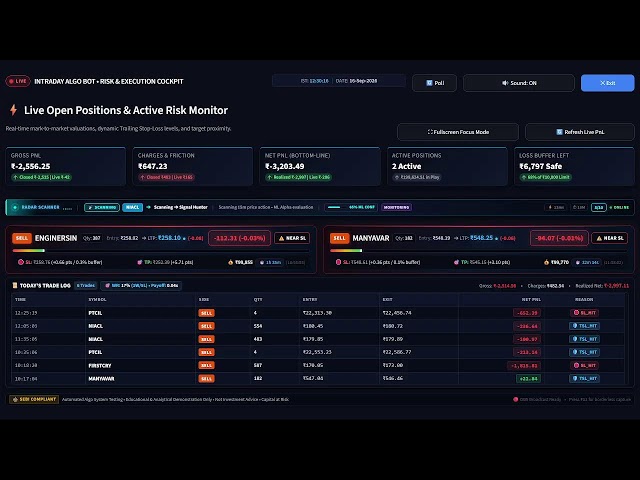The height and width of the screenshot is (480, 640).
Task: Click the MANYAVAR stop-loss proximity progress bar
Action: 478,251
